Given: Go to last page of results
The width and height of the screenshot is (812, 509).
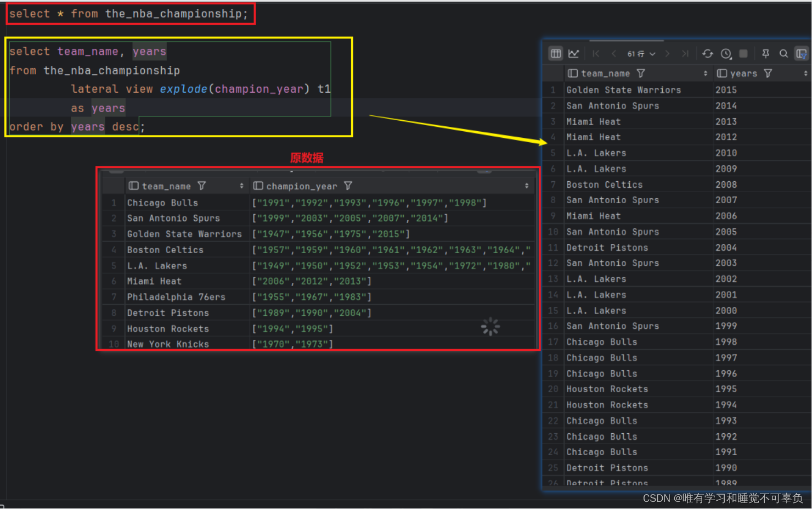Looking at the screenshot, I should 685,53.
